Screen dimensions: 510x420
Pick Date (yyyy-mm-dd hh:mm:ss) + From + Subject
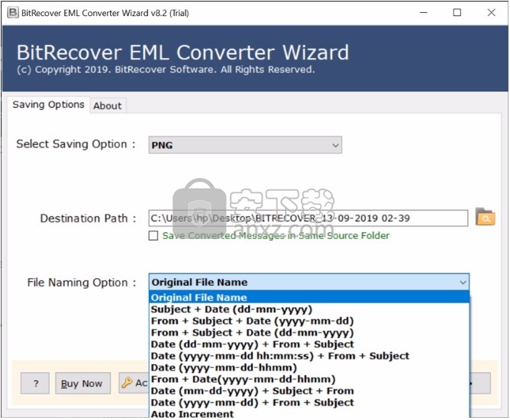pyautogui.click(x=308, y=356)
